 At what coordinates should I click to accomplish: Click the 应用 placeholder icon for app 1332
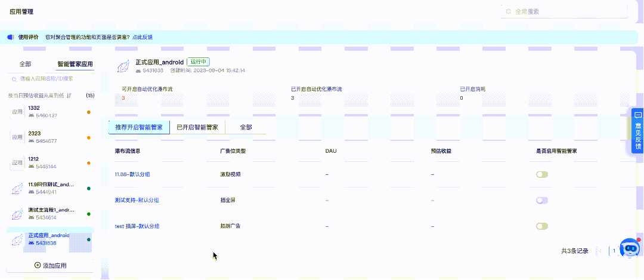pos(17,112)
